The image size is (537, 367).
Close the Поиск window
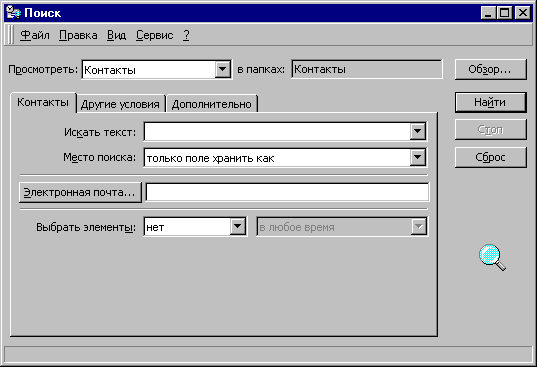pos(523,13)
